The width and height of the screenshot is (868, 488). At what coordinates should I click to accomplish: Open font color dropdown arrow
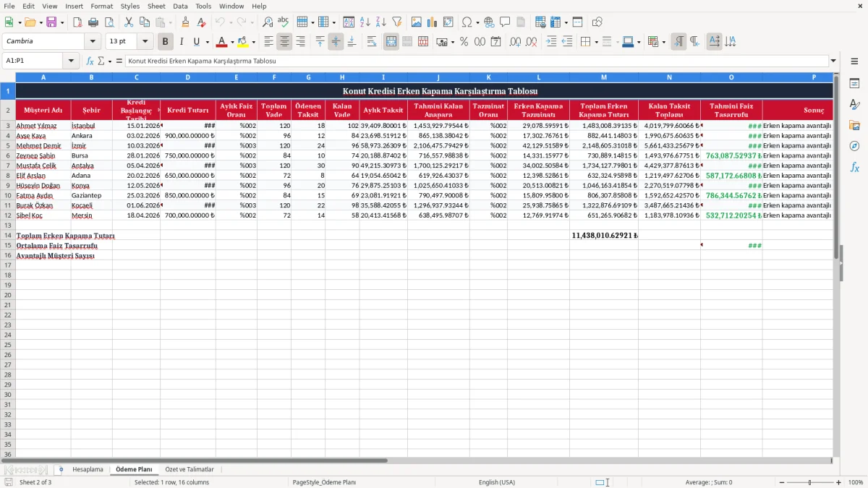coord(232,42)
